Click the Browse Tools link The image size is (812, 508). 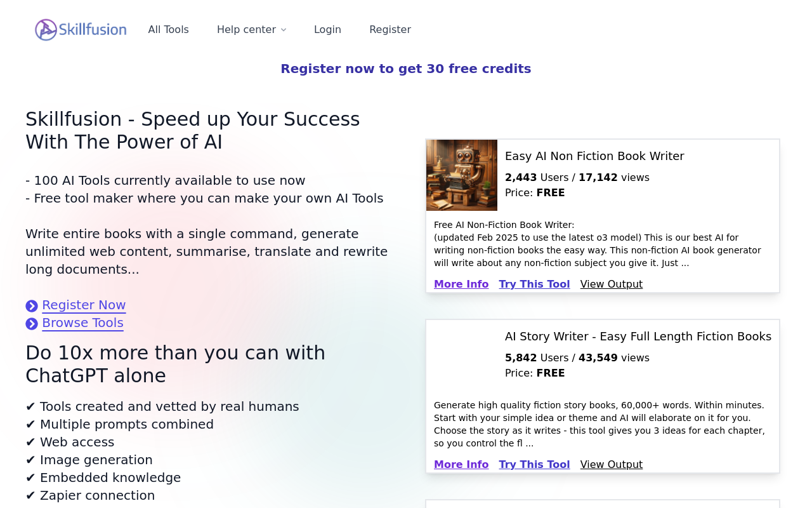(82, 323)
